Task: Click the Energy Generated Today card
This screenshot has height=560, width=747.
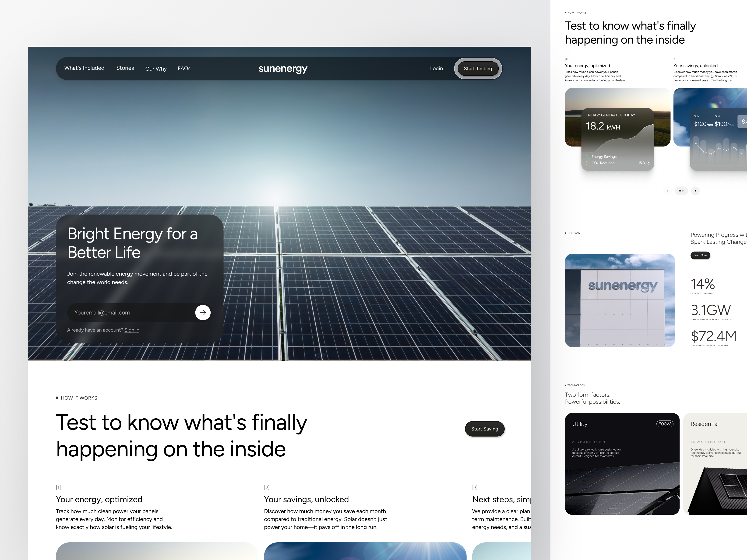Action: 618,139
